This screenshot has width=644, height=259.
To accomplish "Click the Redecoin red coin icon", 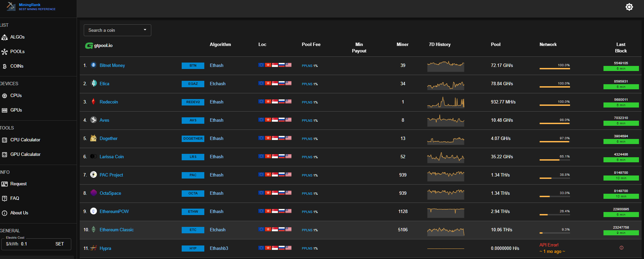I will tap(94, 102).
